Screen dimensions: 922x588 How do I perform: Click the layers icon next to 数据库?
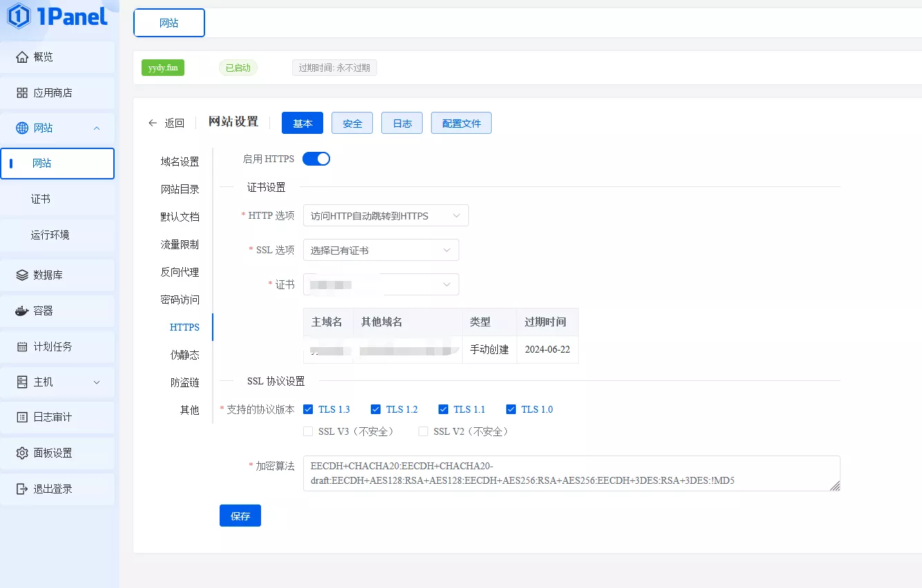[x=22, y=275]
